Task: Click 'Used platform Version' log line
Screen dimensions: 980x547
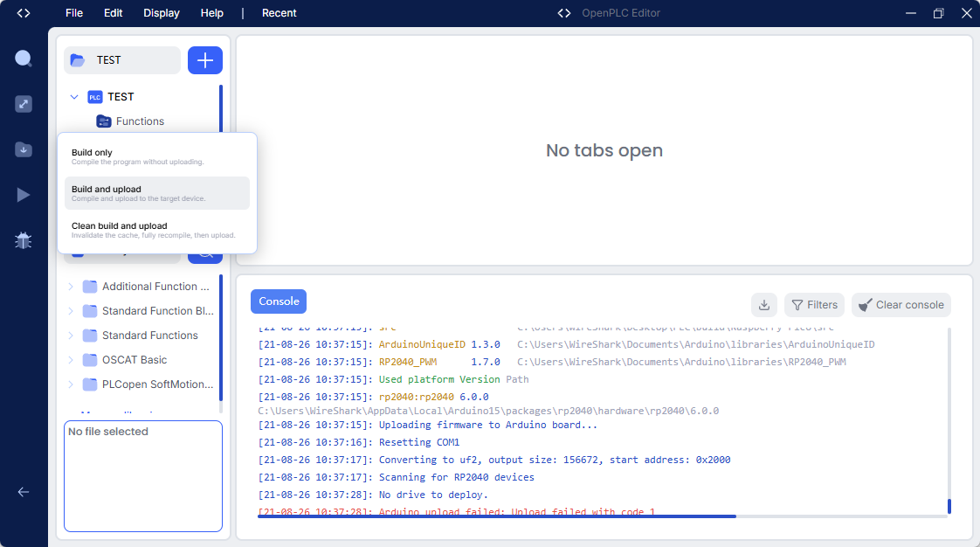Action: tap(394, 379)
